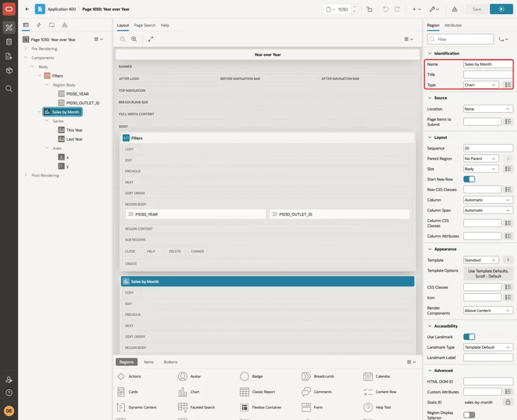517x420 pixels.
Task: Click the Undo arrow in top toolbar
Action: tap(385, 9)
